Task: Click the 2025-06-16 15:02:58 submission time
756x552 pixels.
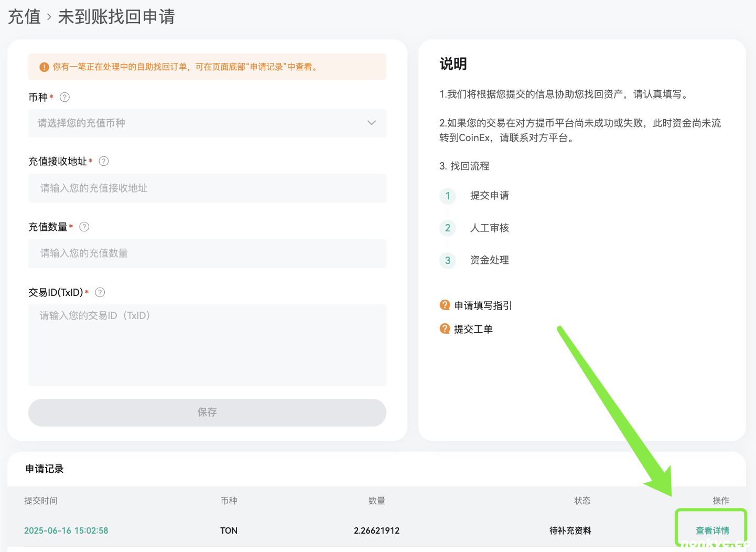Action: pyautogui.click(x=66, y=530)
